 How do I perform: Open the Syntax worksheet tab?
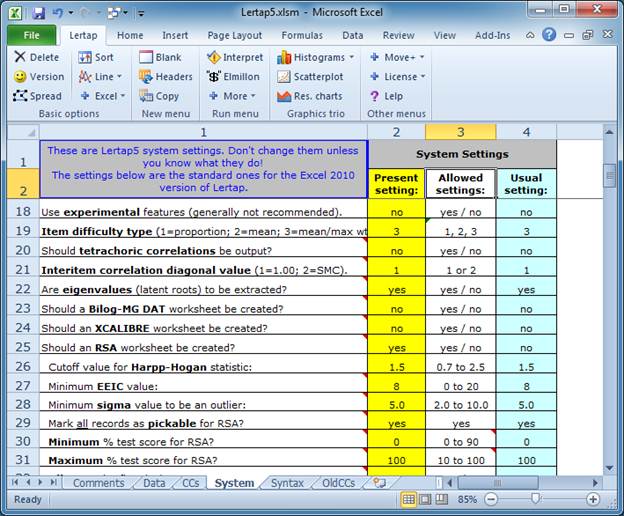point(287,483)
